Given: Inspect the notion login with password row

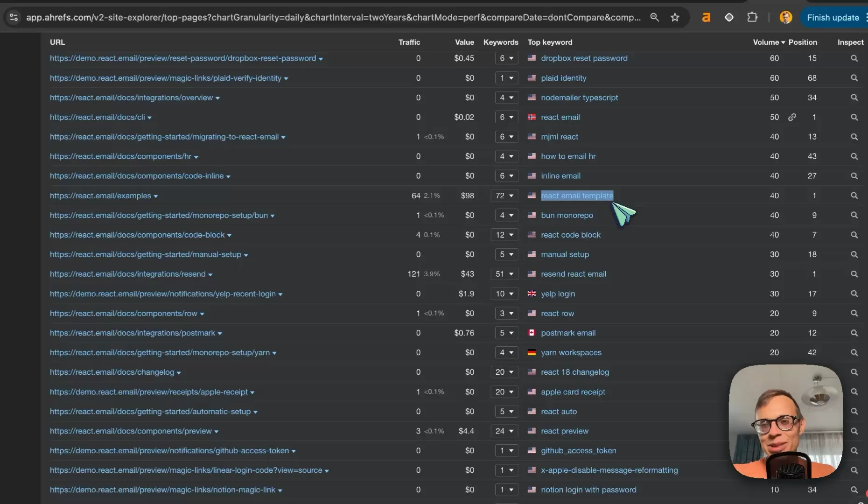Looking at the screenshot, I should pos(854,490).
